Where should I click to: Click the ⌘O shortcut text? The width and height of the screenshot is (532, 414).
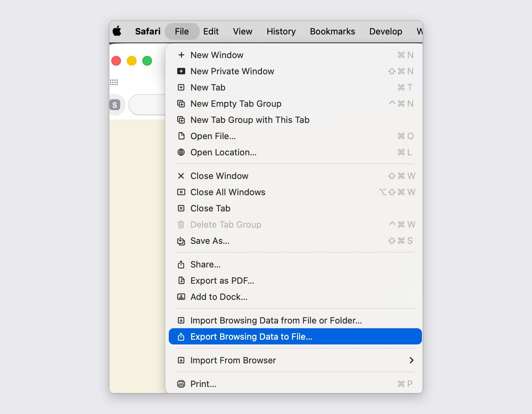[x=405, y=136]
